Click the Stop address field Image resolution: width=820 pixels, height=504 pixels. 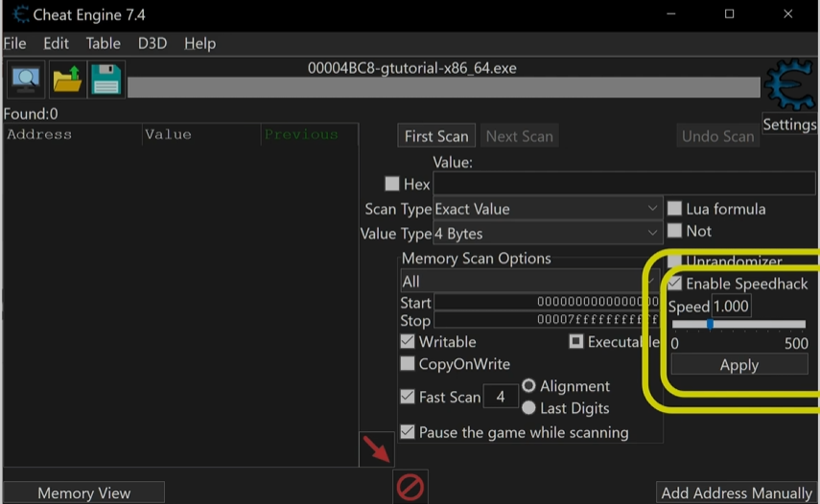point(546,319)
